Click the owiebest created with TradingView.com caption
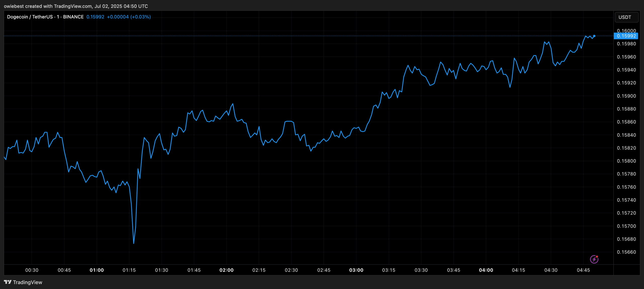The height and width of the screenshot is (289, 644). tap(76, 6)
